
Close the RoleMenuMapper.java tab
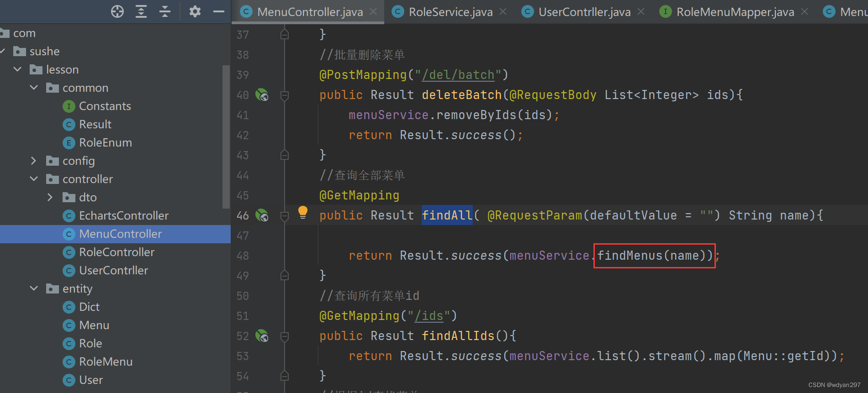[804, 11]
